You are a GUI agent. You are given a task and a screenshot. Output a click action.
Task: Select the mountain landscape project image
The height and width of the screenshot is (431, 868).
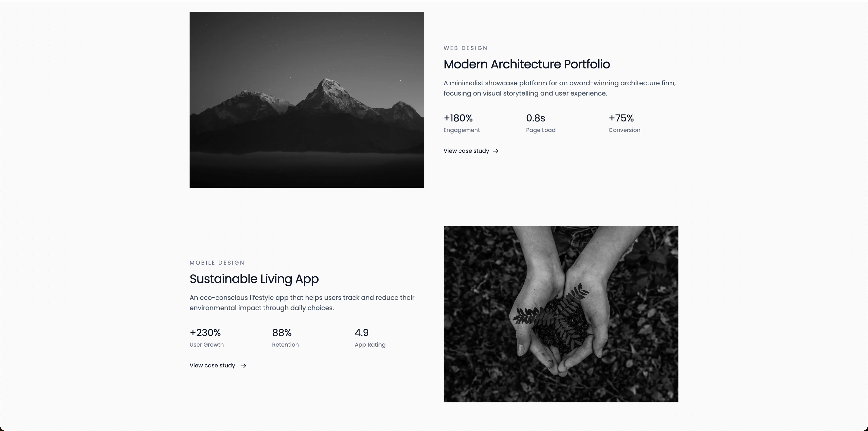tap(307, 100)
